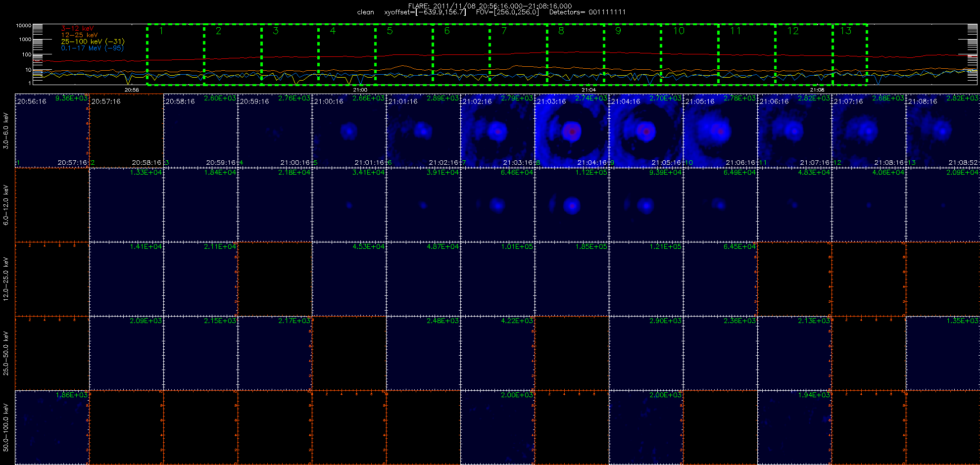Click the red '3-12 keV' legend entry

pos(77,29)
